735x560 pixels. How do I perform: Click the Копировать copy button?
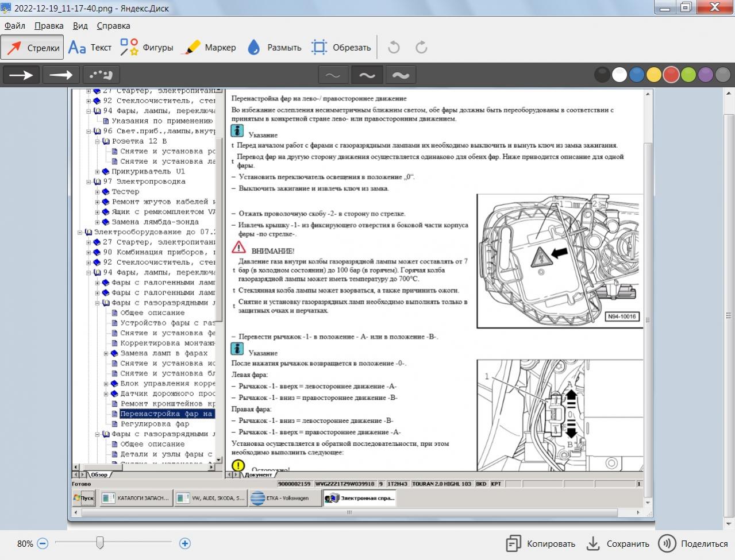point(540,543)
